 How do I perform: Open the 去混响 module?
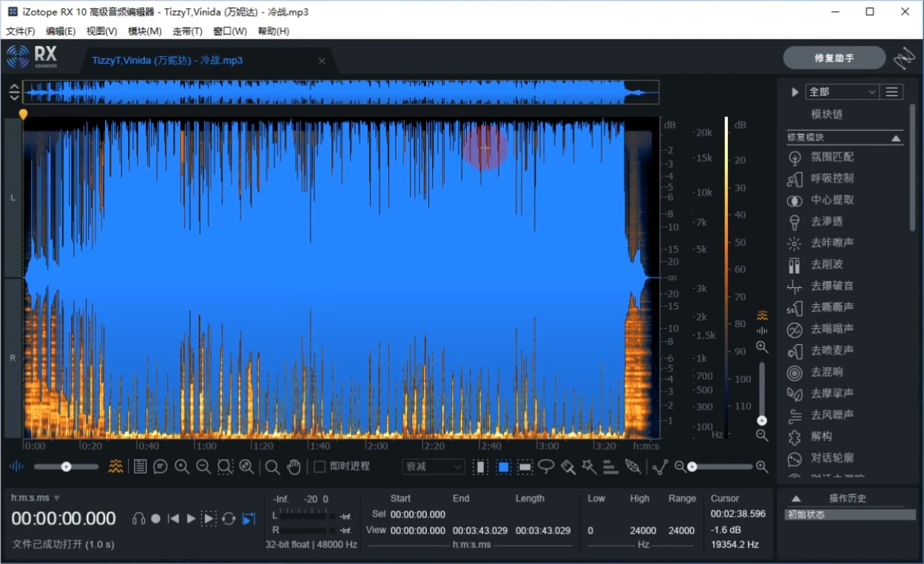[x=826, y=372]
